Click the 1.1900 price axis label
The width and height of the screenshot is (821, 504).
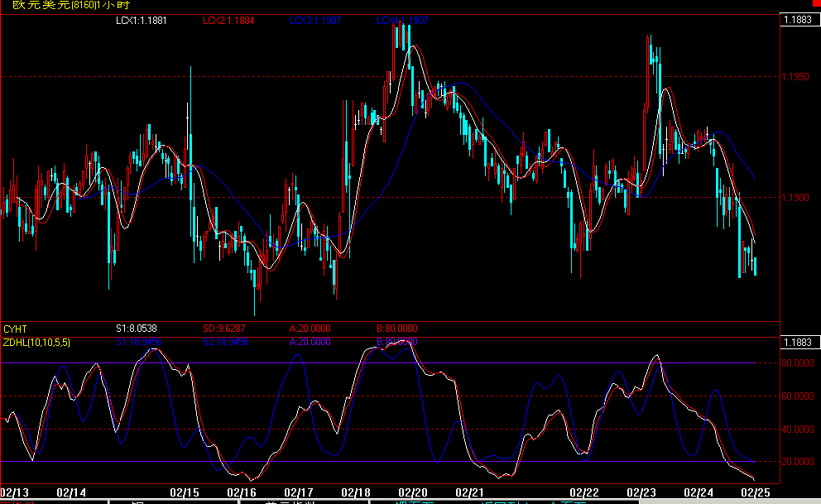tap(795, 197)
